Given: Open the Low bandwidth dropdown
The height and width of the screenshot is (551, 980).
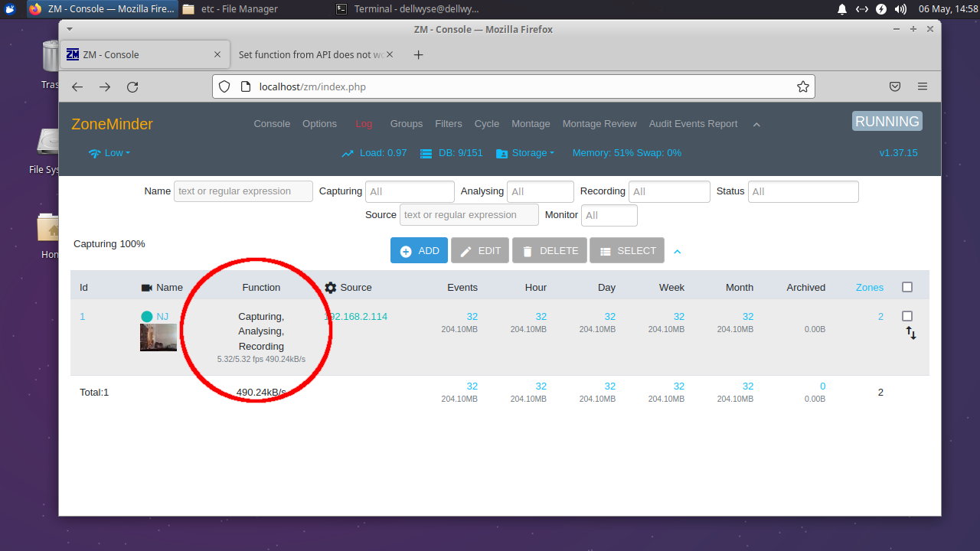Looking at the screenshot, I should [x=109, y=153].
